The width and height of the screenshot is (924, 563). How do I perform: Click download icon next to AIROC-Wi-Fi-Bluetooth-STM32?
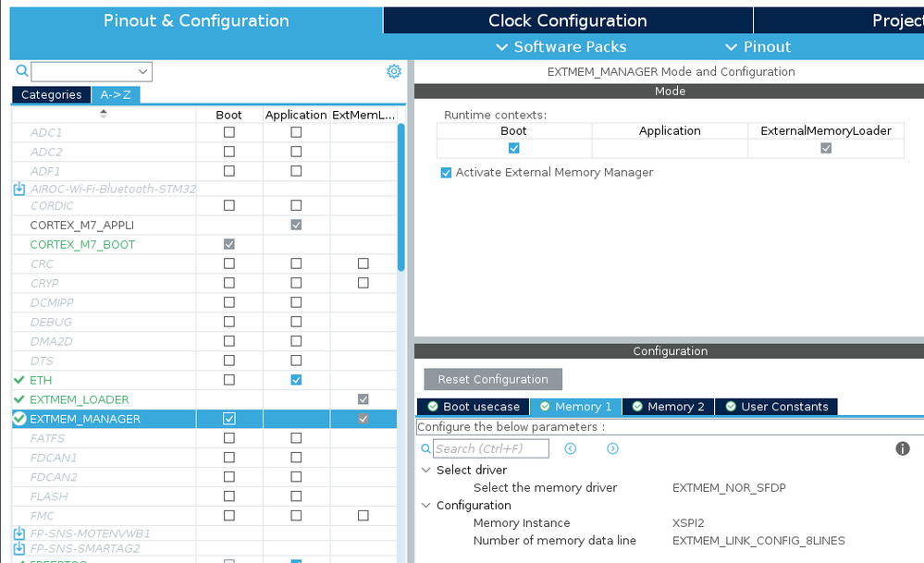click(18, 189)
